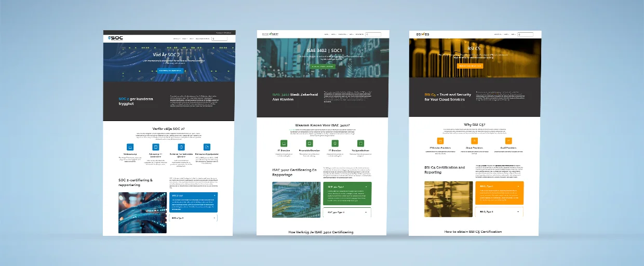
Task: Click the SOC logo on the left page
Action: [x=115, y=38]
